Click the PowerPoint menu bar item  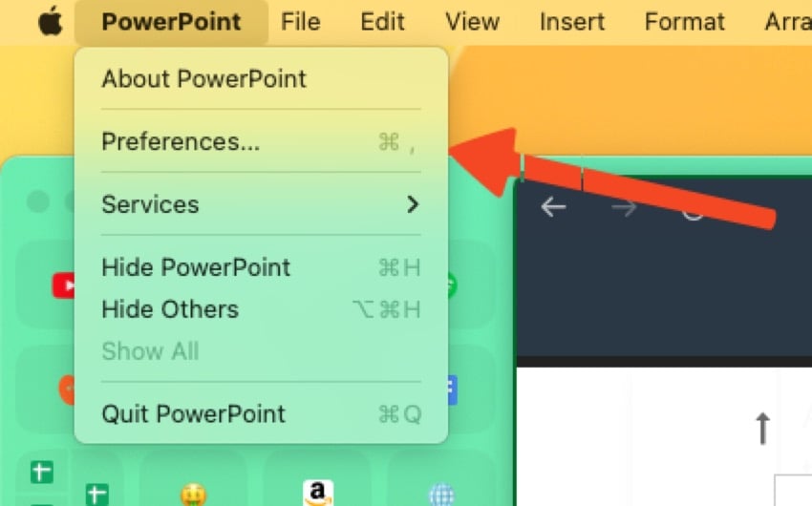tap(171, 22)
